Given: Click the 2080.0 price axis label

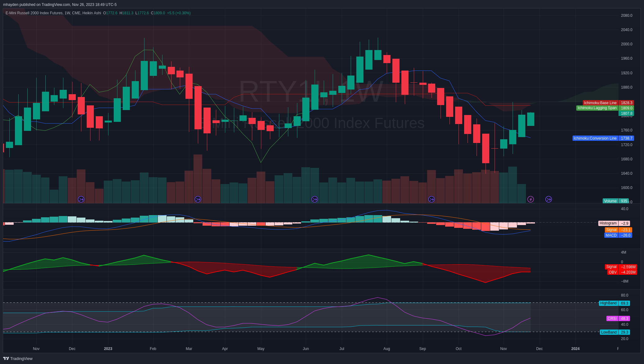Looking at the screenshot, I should [627, 16].
